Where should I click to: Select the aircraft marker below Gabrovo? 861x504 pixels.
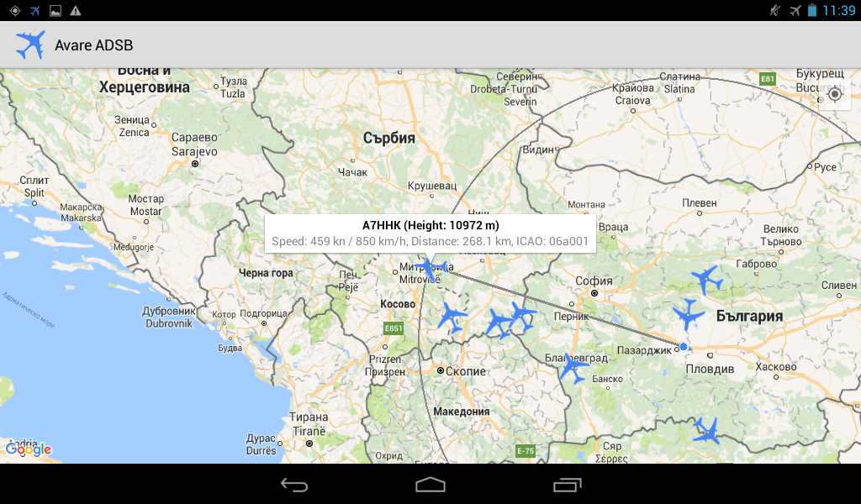[707, 279]
